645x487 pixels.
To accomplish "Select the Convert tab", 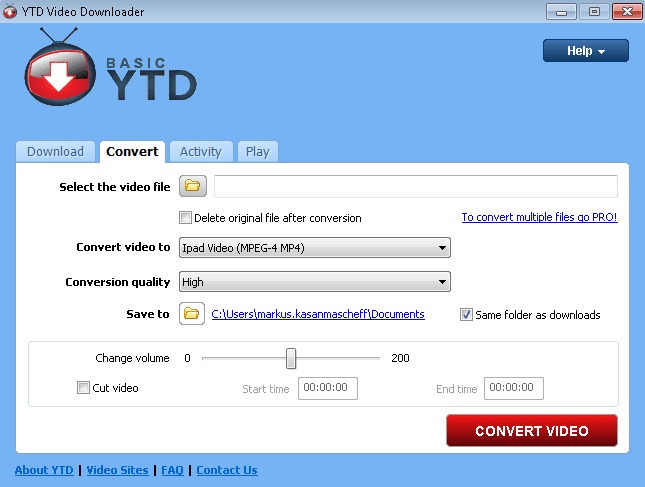I will (x=132, y=152).
